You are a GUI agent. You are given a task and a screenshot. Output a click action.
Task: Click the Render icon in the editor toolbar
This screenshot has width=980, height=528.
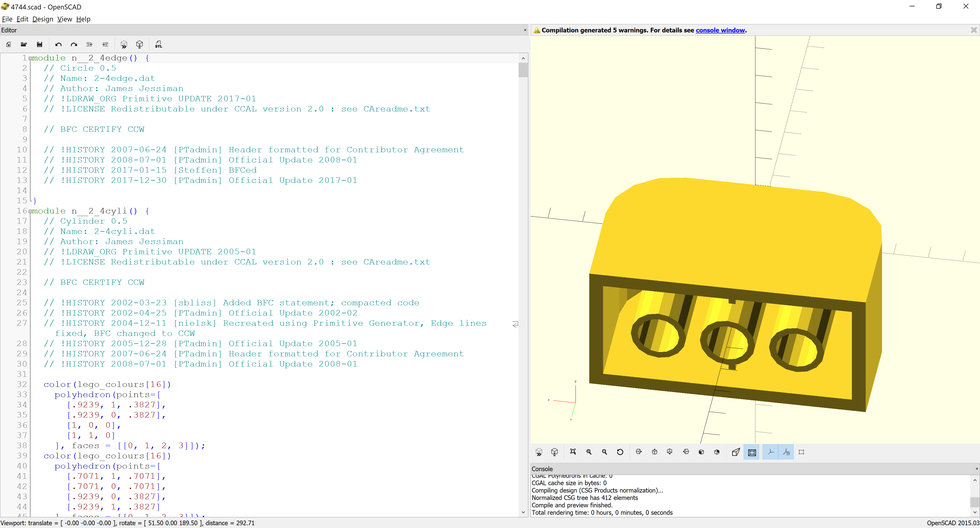[x=140, y=44]
